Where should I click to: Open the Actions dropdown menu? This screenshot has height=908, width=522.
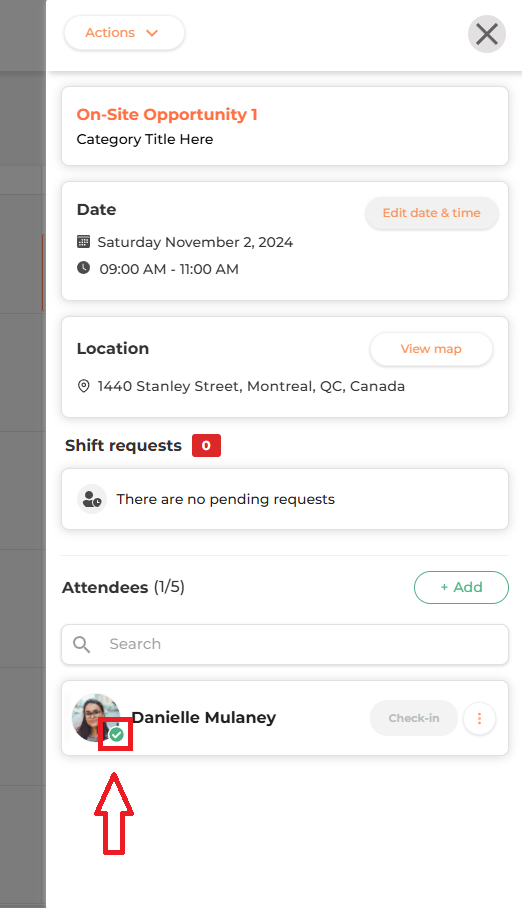point(124,32)
